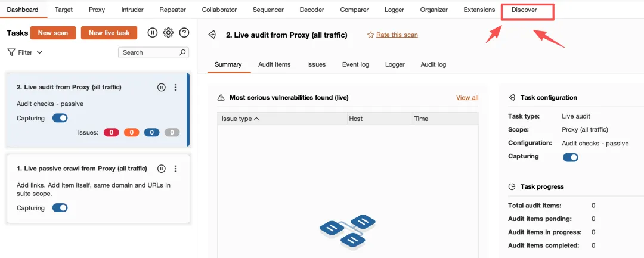The height and width of the screenshot is (258, 644).
Task: Switch to the Repeater tab
Action: [172, 10]
